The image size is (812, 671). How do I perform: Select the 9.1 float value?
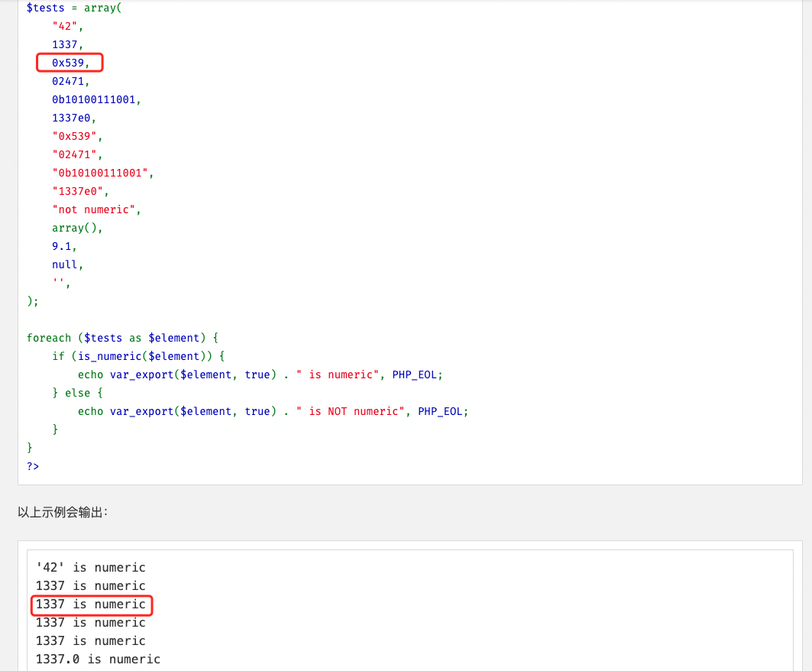coord(64,246)
